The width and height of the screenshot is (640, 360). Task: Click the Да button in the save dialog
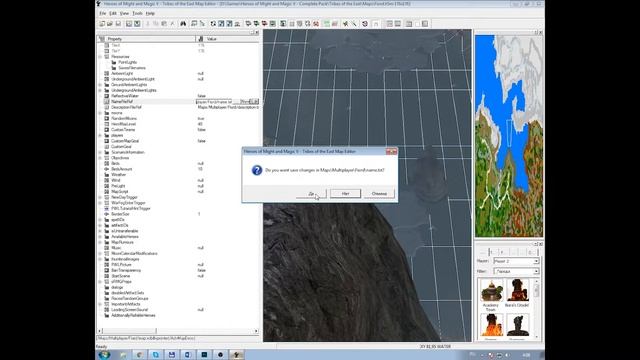pyautogui.click(x=311, y=193)
